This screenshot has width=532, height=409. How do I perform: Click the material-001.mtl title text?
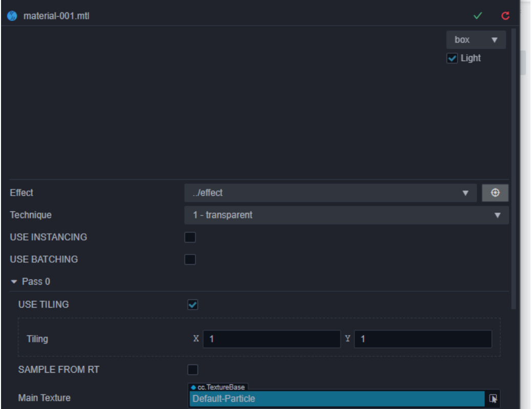pos(56,16)
